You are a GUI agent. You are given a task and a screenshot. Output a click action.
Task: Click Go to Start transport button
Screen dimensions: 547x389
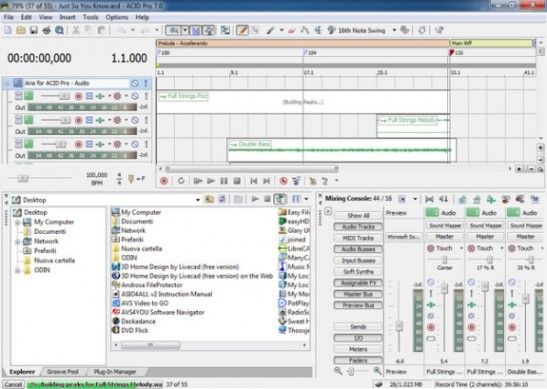[254, 181]
